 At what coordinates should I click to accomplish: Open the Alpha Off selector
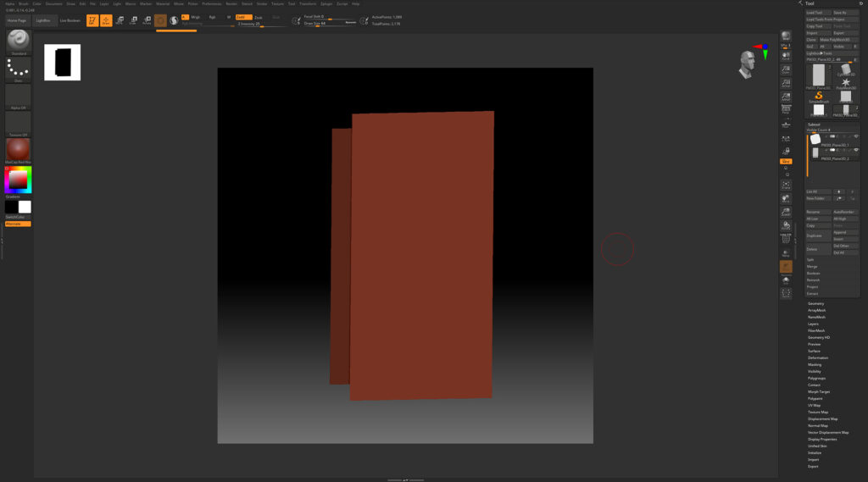(19, 97)
